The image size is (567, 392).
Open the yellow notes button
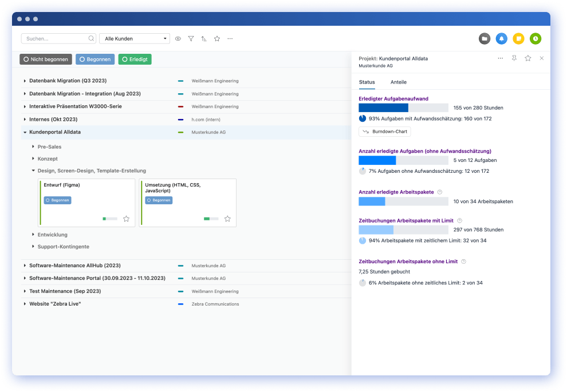[518, 39]
